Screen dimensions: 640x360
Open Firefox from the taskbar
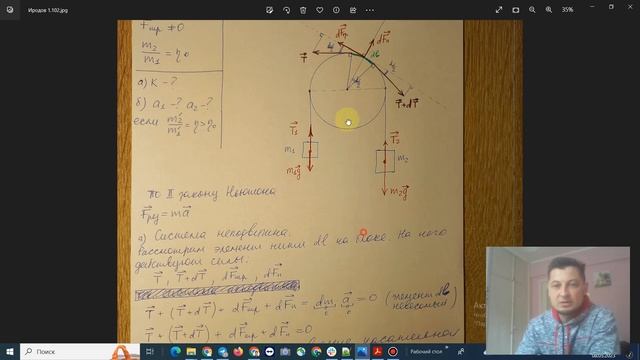click(238, 351)
